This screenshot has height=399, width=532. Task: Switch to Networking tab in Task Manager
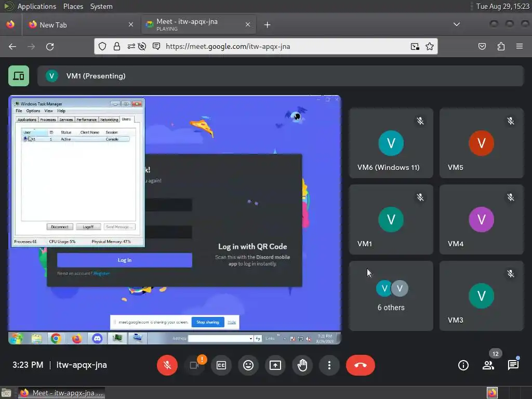[x=109, y=120]
